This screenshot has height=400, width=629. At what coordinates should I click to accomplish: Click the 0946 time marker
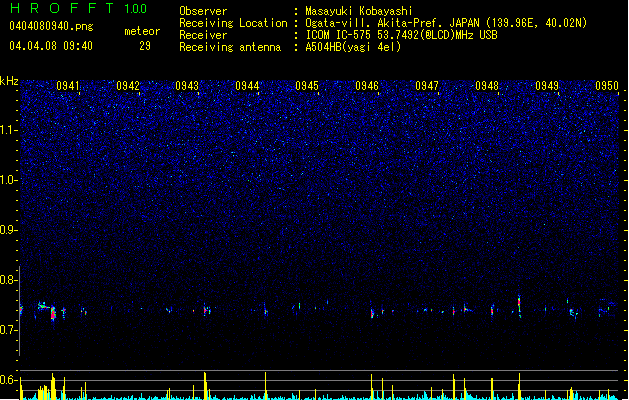point(367,86)
